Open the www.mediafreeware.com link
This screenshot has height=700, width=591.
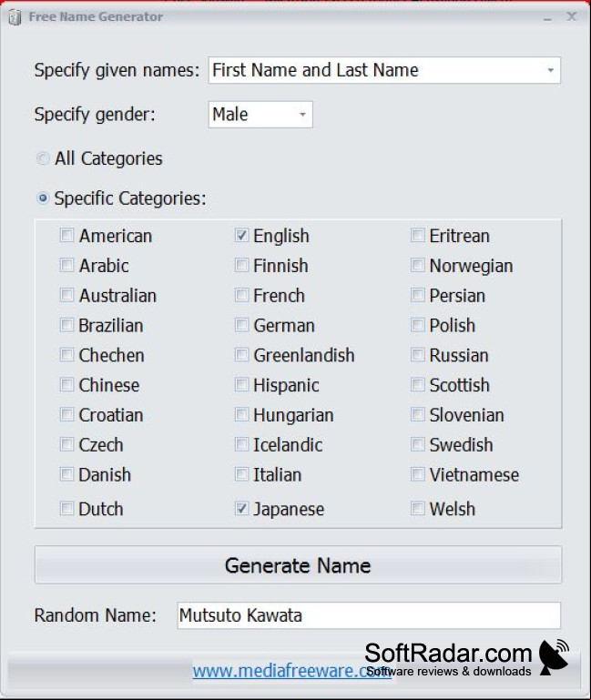click(x=292, y=671)
